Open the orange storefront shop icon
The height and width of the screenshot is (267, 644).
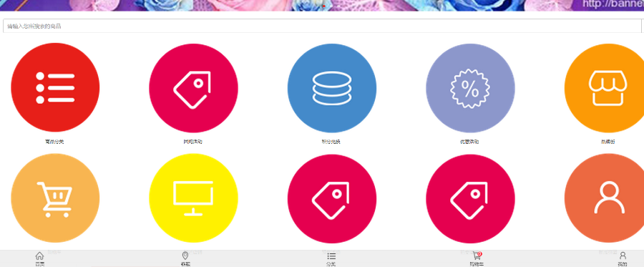[604, 88]
